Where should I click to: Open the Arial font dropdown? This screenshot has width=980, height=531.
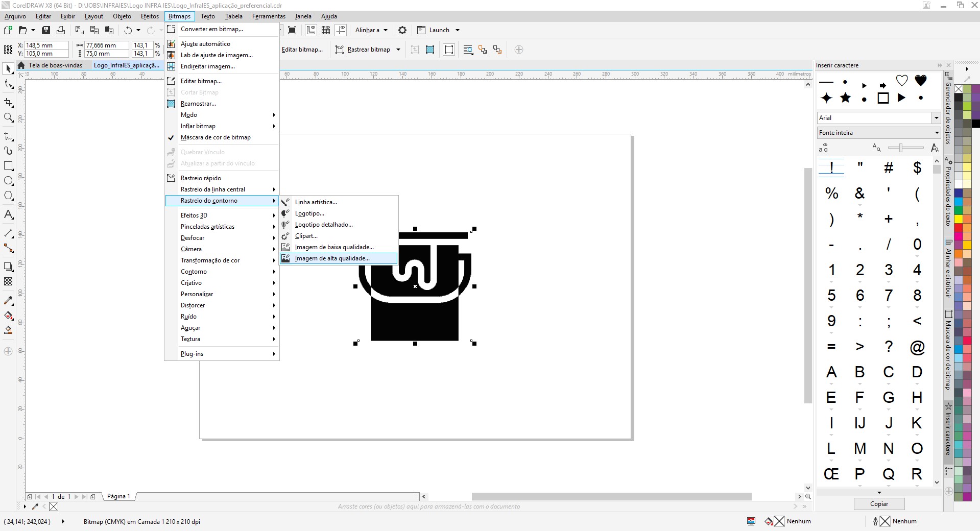936,118
